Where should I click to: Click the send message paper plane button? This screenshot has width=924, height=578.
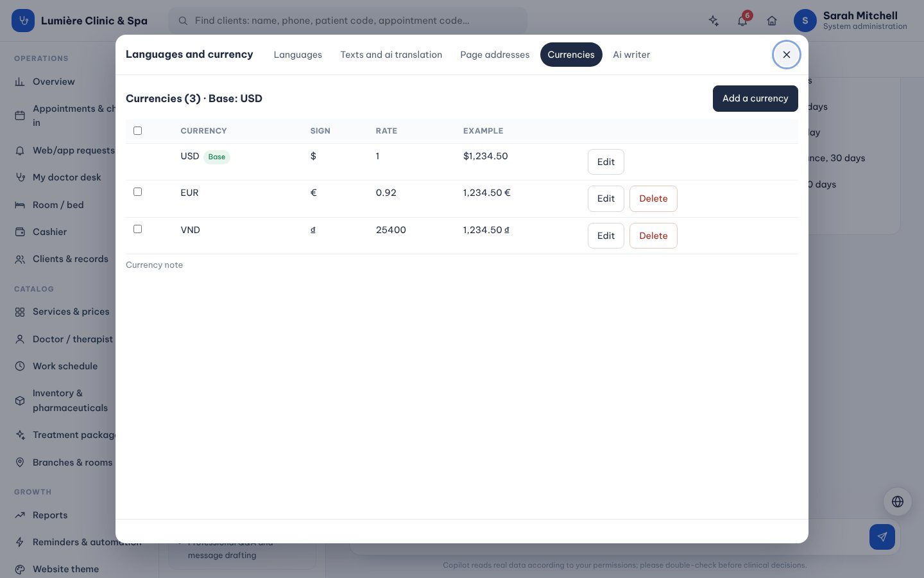pos(882,537)
